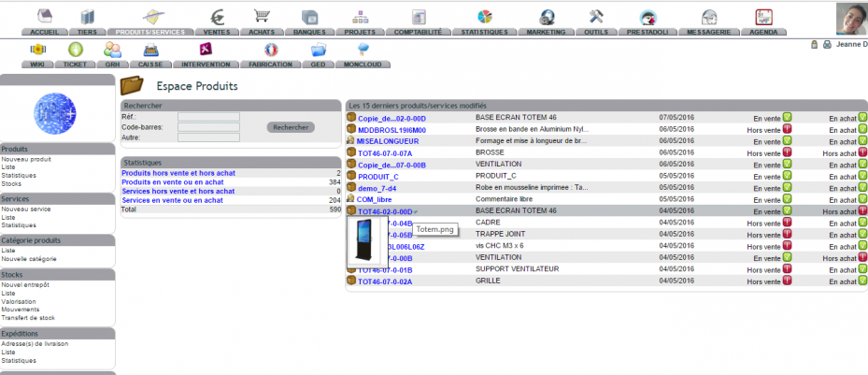Open the Comptabilité icon

click(419, 17)
